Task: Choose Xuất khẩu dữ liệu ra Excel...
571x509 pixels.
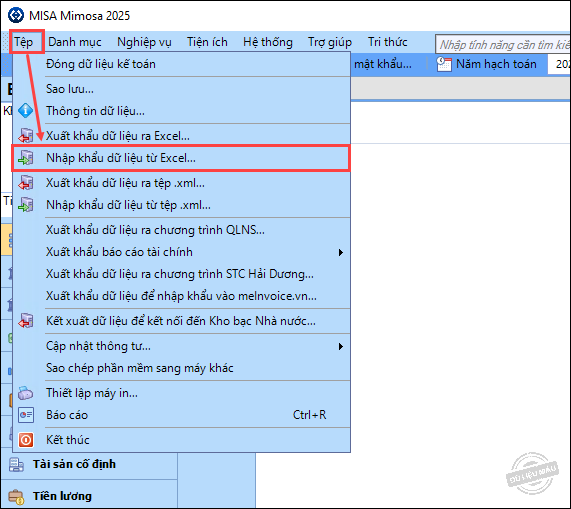Action: [x=181, y=135]
